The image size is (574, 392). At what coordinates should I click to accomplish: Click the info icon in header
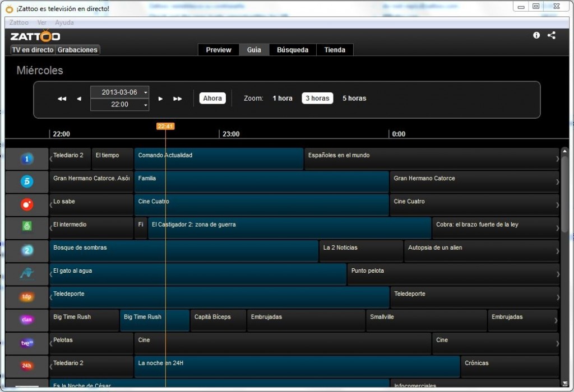[x=536, y=35]
